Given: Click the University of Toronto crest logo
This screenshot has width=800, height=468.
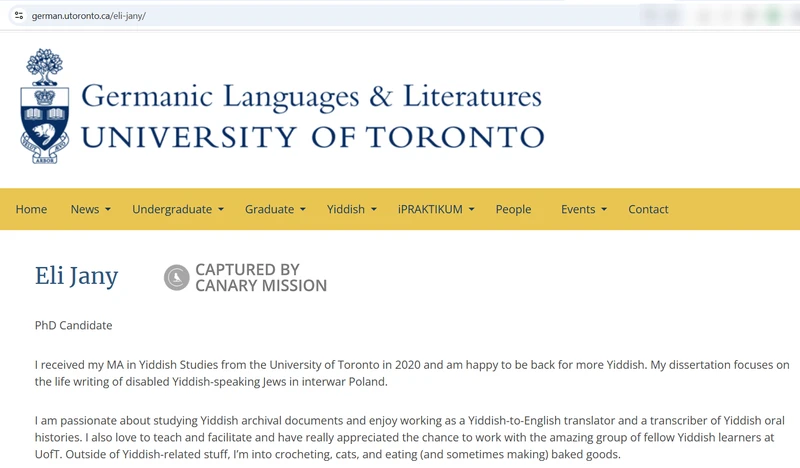Looking at the screenshot, I should tap(45, 106).
